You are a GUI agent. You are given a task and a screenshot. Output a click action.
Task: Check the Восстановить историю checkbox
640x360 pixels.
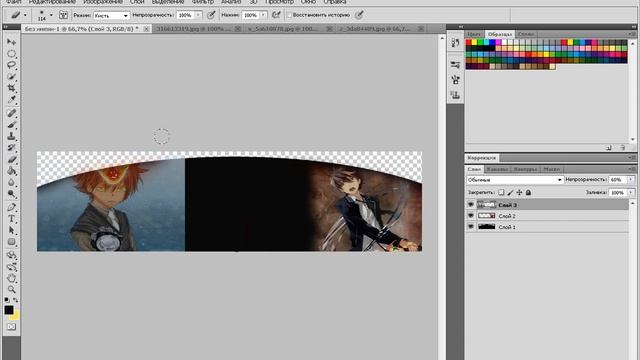pos(289,15)
